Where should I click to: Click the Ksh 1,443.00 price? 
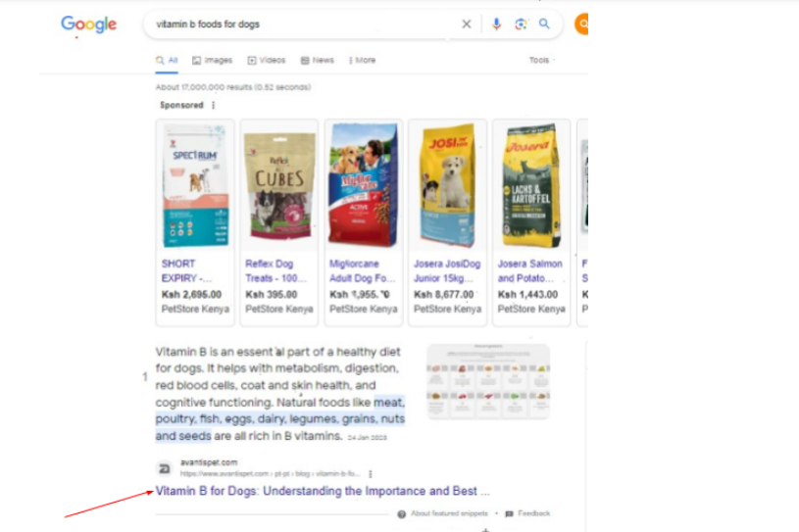pyautogui.click(x=527, y=294)
